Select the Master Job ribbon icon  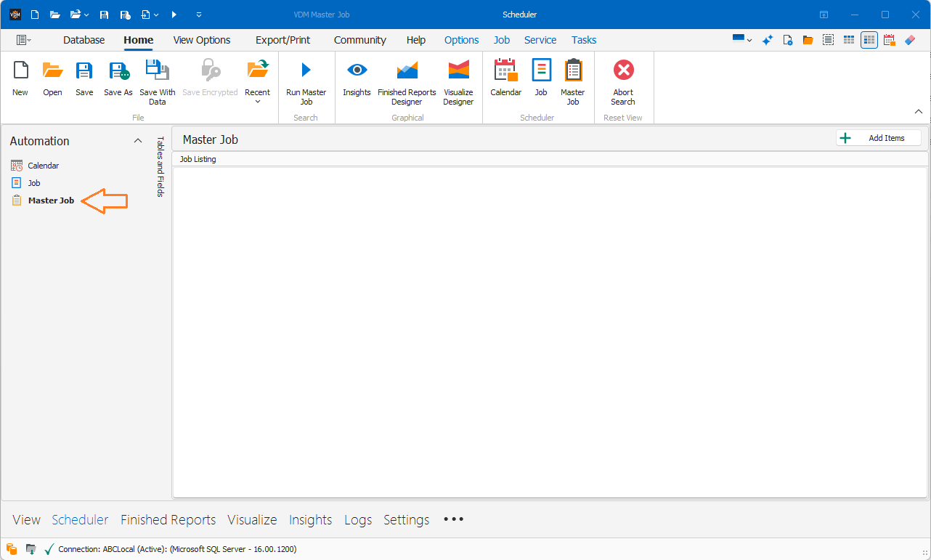(573, 70)
